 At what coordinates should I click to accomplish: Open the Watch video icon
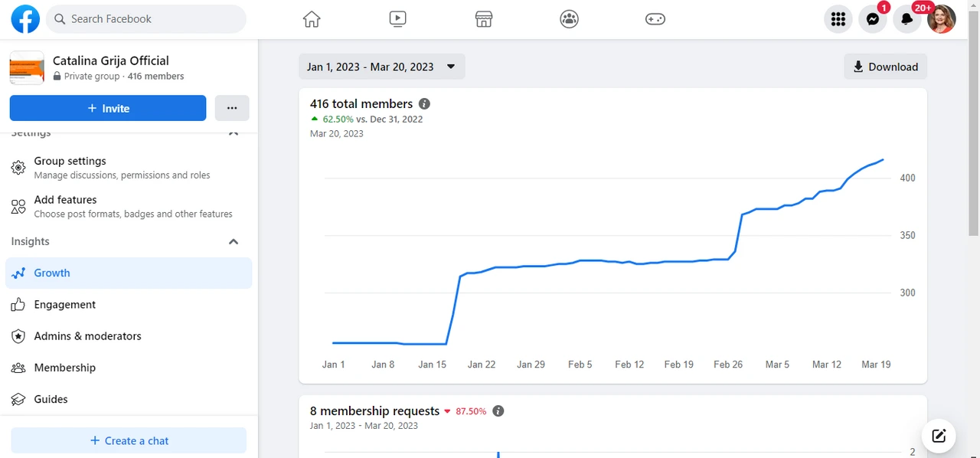(x=397, y=19)
